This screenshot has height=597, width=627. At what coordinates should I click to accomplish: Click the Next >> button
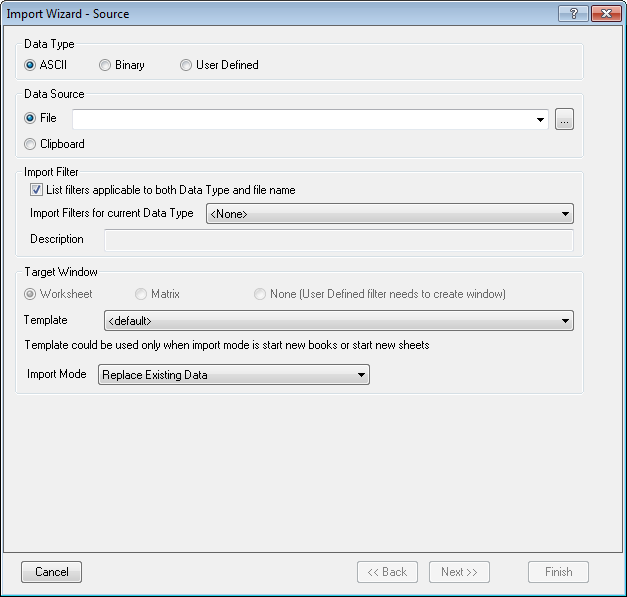[459, 572]
